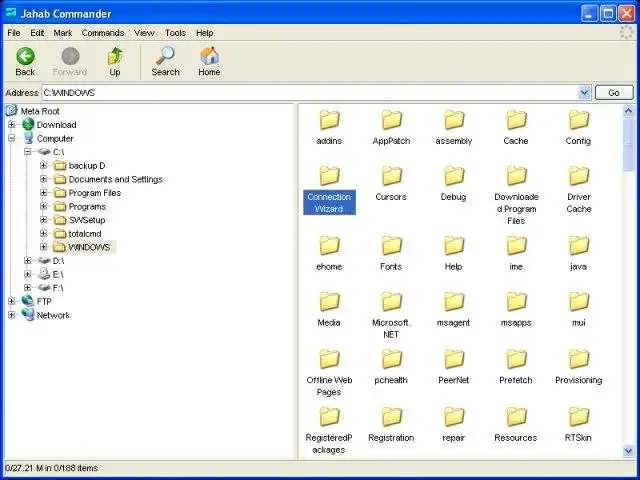Select the SWSetup folder in tree

(x=87, y=220)
